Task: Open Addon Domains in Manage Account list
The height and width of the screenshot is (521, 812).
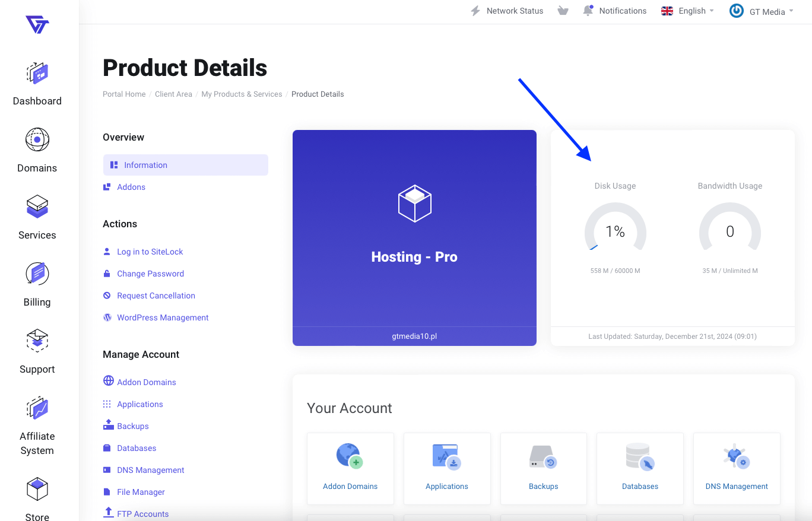Action: (x=147, y=382)
